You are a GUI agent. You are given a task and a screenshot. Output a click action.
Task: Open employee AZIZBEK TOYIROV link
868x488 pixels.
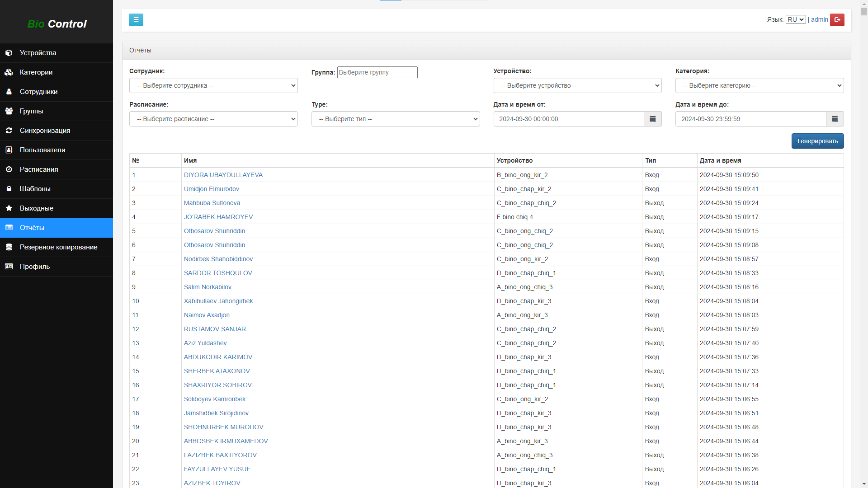(212, 483)
